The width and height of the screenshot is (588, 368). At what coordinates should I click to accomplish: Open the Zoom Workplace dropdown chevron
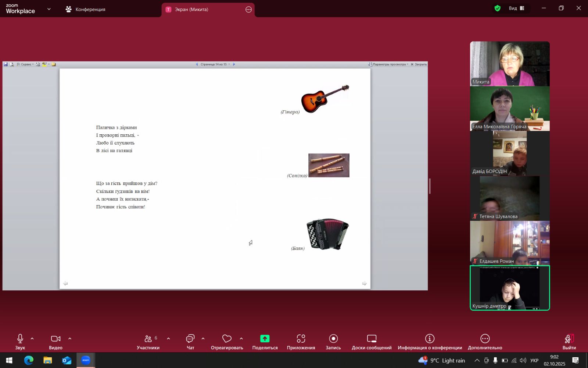(x=49, y=9)
